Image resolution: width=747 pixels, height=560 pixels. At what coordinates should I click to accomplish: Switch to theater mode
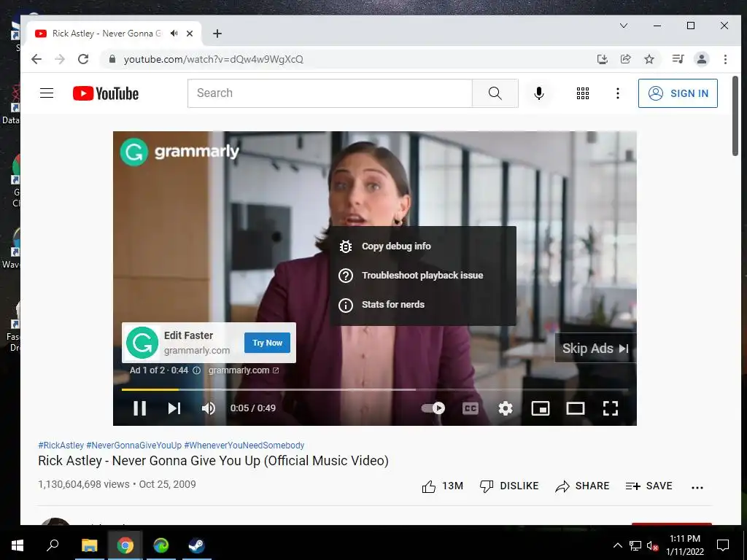576,408
